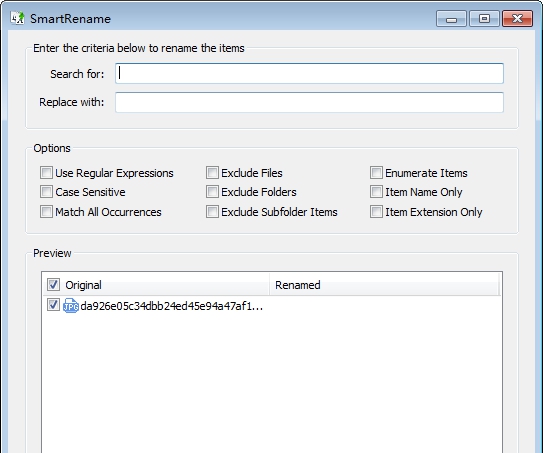Select file name da926e05c34dbb24ed45e94a47af1...
This screenshot has height=453, width=543.
[x=172, y=306]
